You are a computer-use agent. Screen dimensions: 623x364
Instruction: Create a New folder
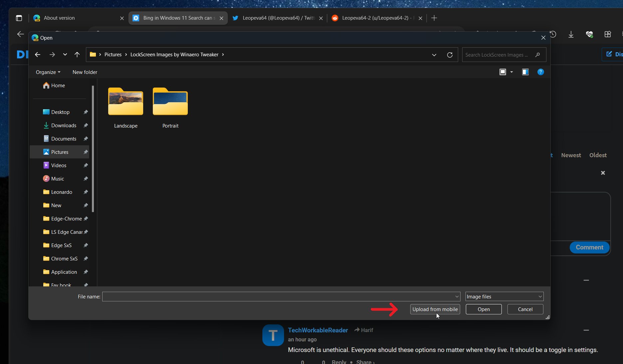coord(85,72)
